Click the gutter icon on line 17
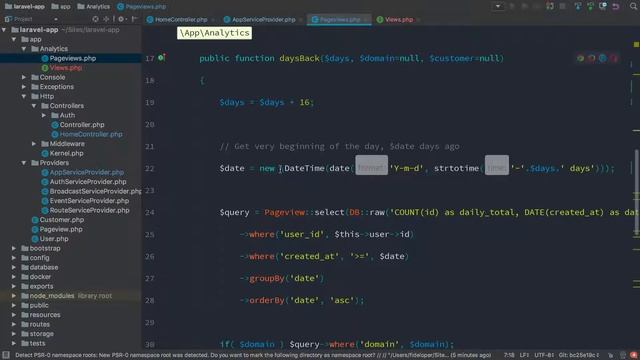Screen dimensions: 640x360 point(162,58)
